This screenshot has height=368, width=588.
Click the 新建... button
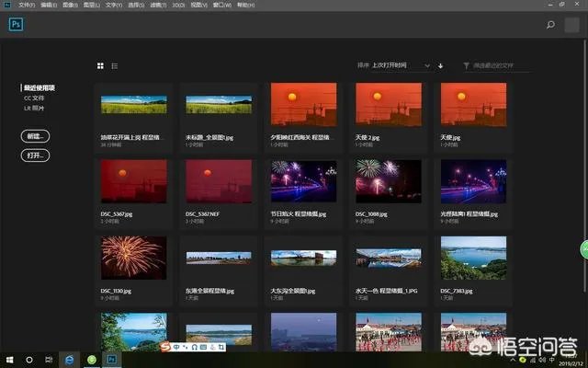[35, 136]
